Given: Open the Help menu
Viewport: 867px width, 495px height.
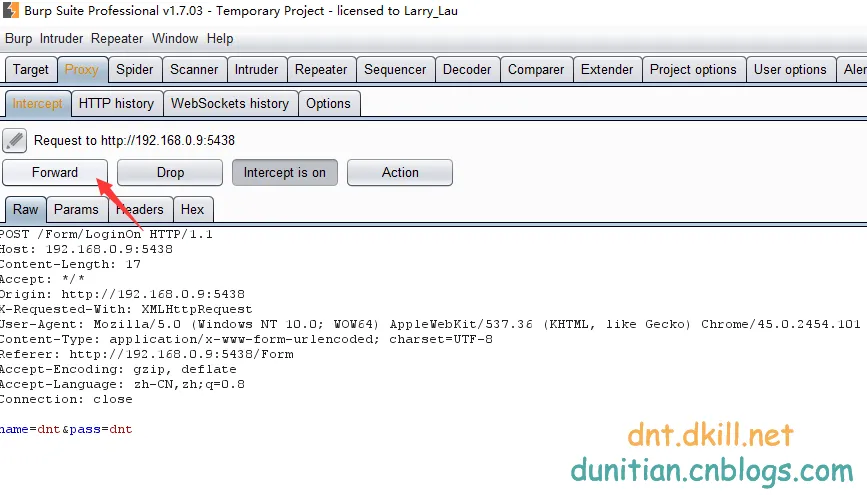Looking at the screenshot, I should click(220, 39).
